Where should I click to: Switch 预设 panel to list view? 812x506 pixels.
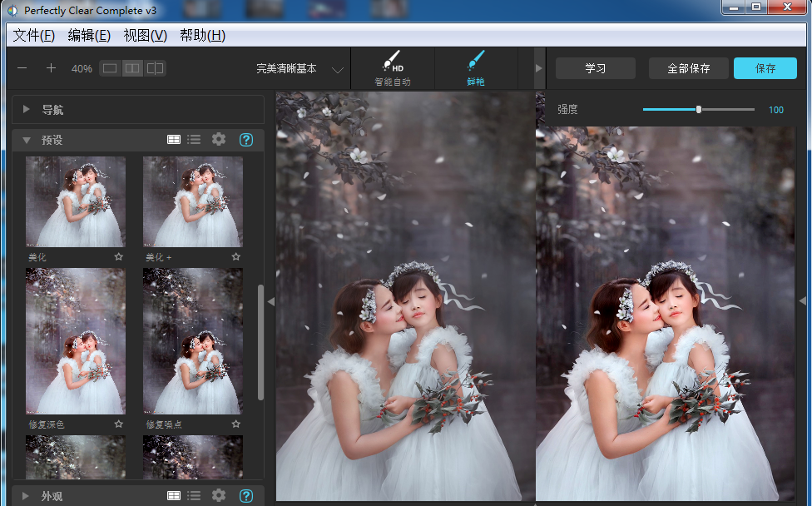pos(194,139)
